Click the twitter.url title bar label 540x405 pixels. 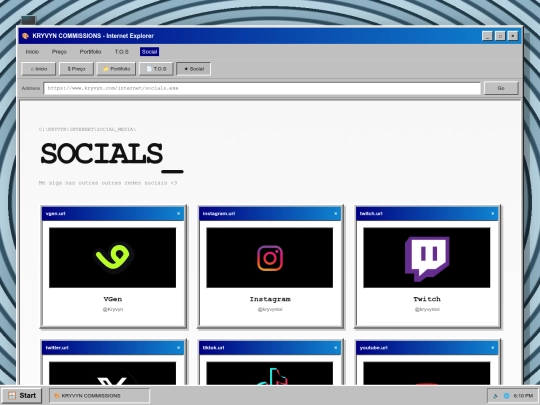click(57, 348)
